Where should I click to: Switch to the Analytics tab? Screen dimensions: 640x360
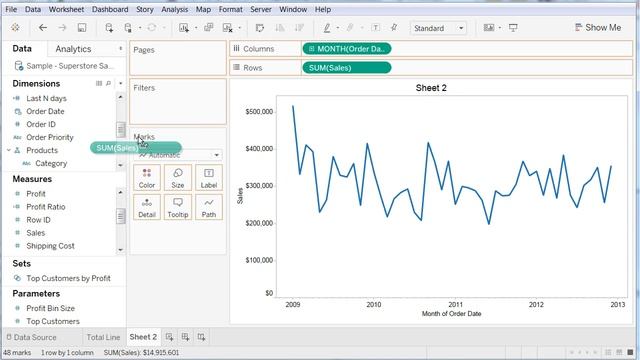(73, 49)
